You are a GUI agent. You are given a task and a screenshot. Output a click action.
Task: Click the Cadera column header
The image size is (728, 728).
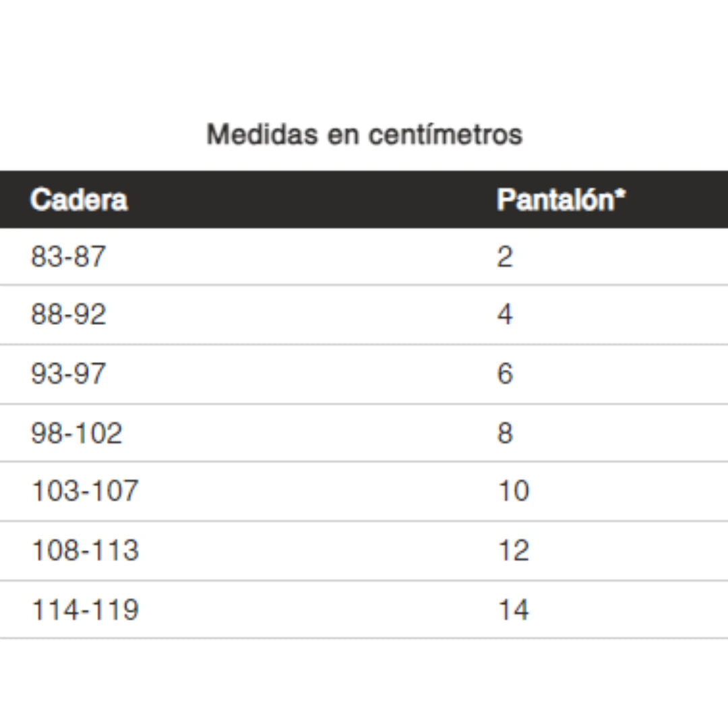pyautogui.click(x=79, y=200)
